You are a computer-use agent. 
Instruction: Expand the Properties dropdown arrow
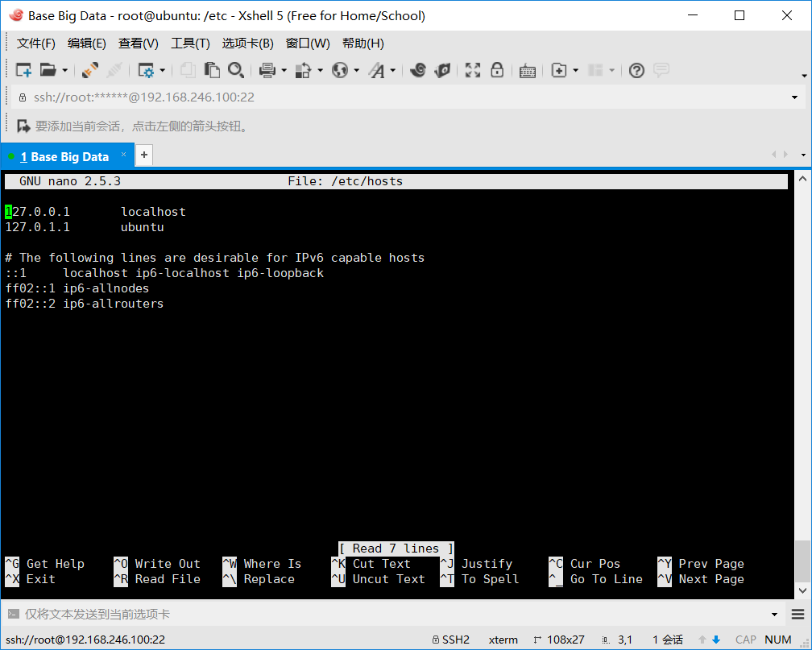tap(162, 70)
